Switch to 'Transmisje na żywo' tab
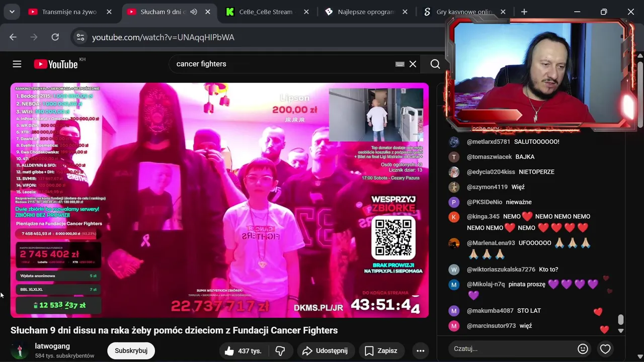 click(69, 12)
